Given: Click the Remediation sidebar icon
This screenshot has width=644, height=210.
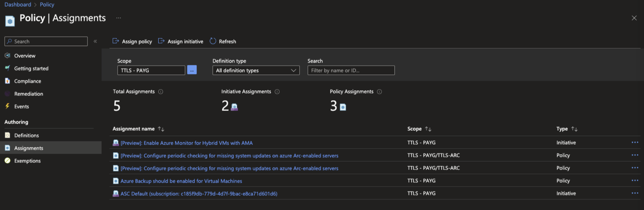Looking at the screenshot, I should (7, 94).
